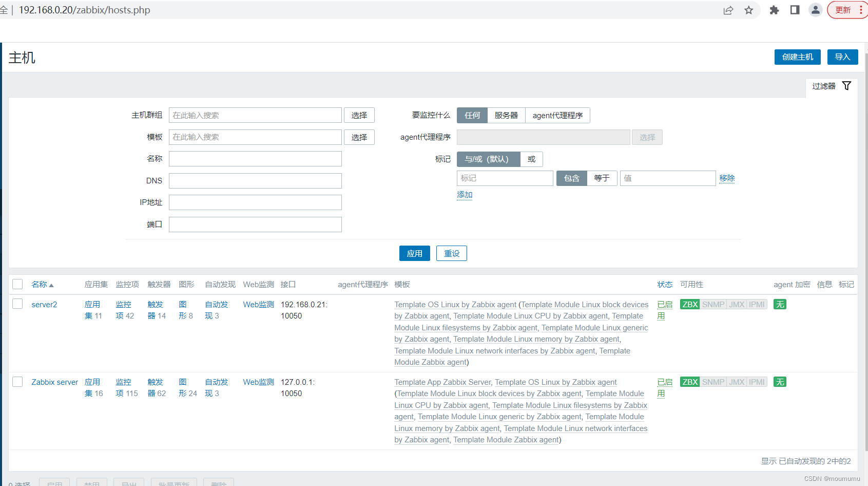This screenshot has width=868, height=486.
Task: Click the 创建主机 button
Action: pos(797,57)
